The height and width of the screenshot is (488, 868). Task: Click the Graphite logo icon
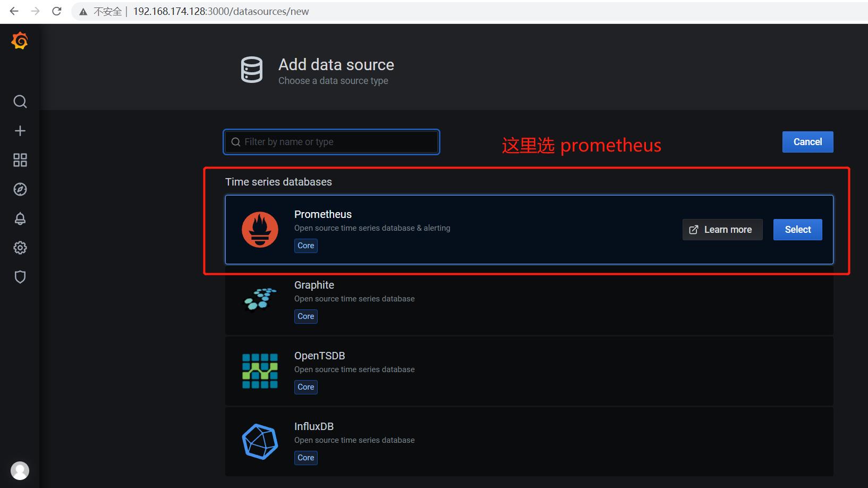(260, 299)
